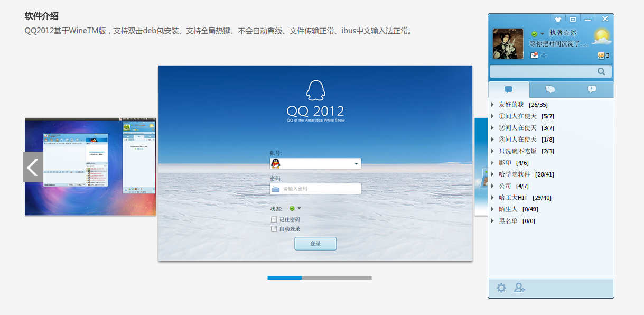Click the green login status icon next to 状态
This screenshot has width=644, height=315.
292,208
